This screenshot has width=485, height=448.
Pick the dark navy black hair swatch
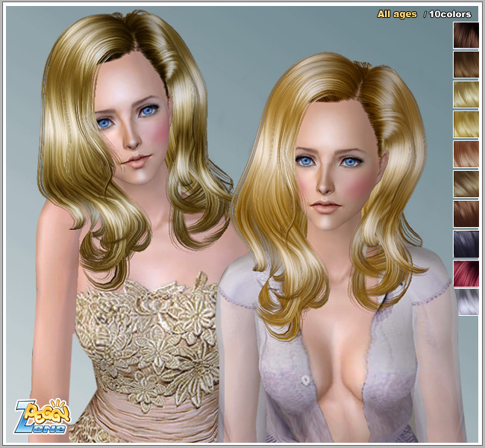(x=466, y=243)
